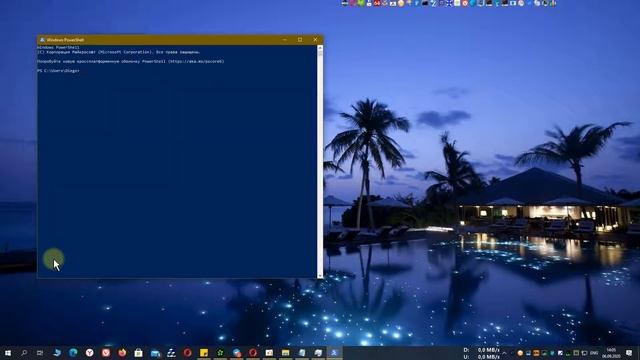Image resolution: width=640 pixels, height=360 pixels.
Task: Open the notification Action Center
Action: click(x=629, y=353)
